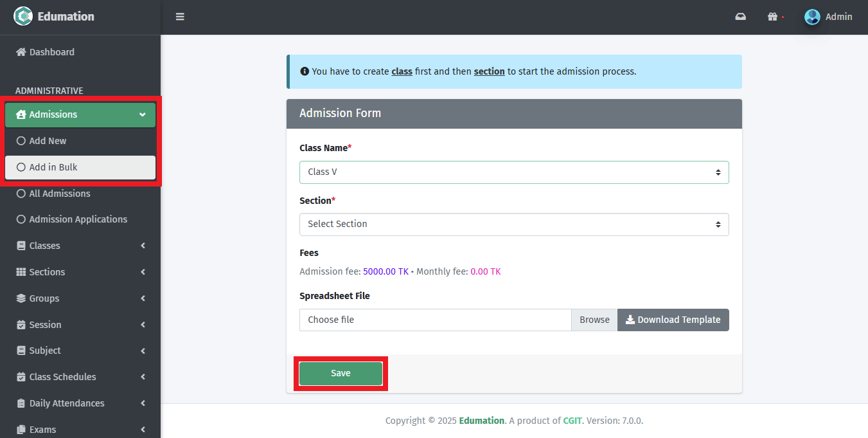The width and height of the screenshot is (868, 438).
Task: Open the Class Schedules menu item
Action: (62, 377)
